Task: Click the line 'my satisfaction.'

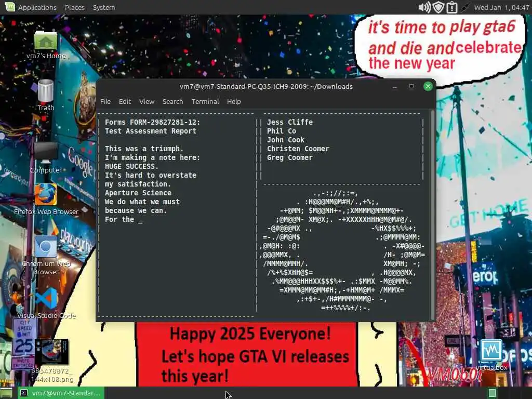Action: tap(138, 184)
